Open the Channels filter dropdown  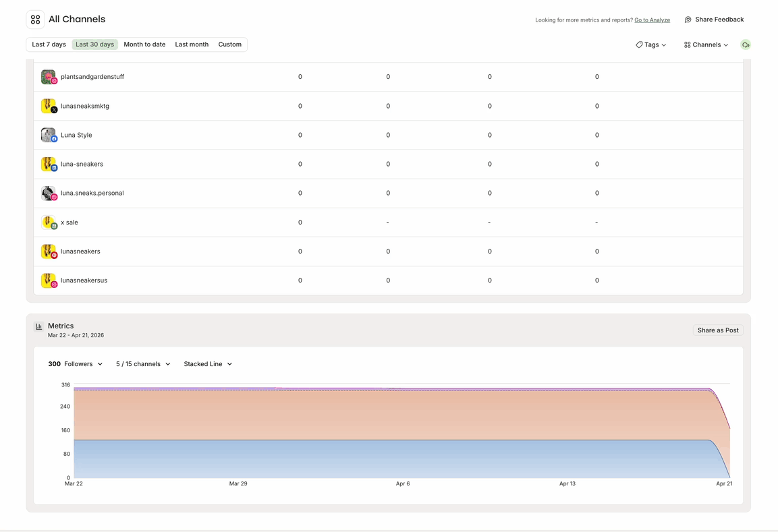pyautogui.click(x=706, y=45)
